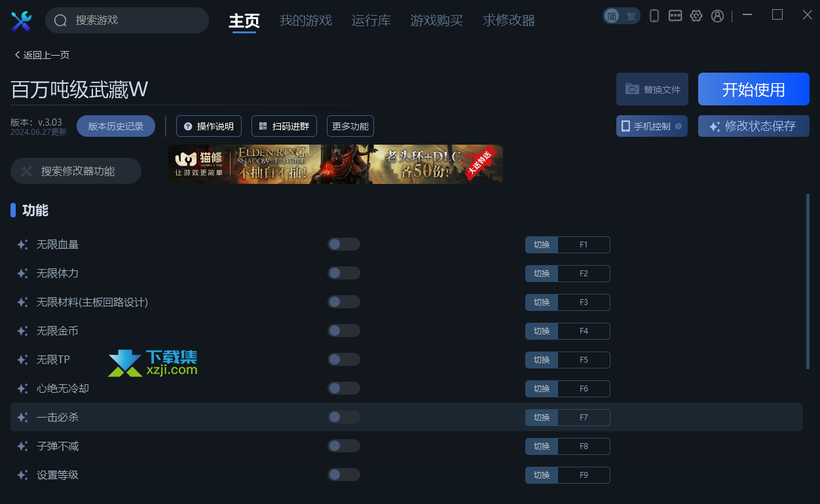This screenshot has width=820, height=504.
Task: Open the message feedback icon
Action: [675, 16]
